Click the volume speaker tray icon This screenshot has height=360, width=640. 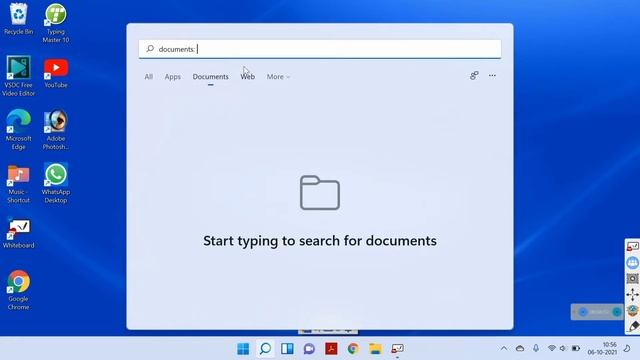[x=563, y=348]
